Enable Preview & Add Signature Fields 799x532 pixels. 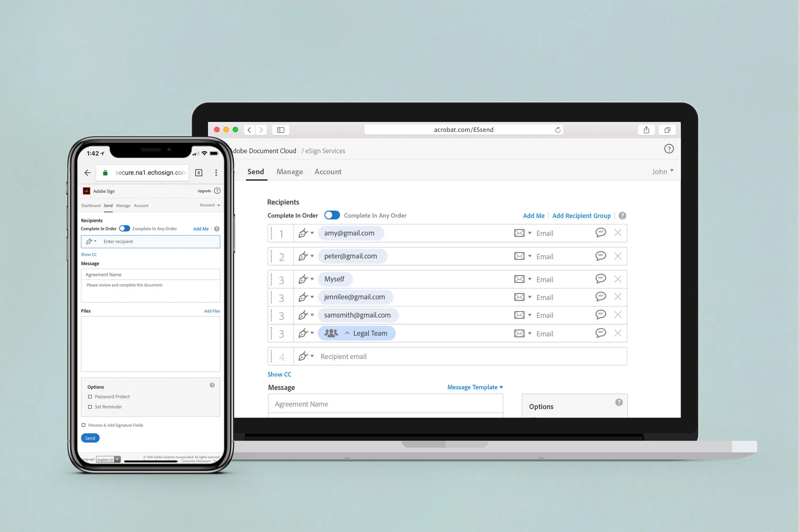tap(83, 425)
